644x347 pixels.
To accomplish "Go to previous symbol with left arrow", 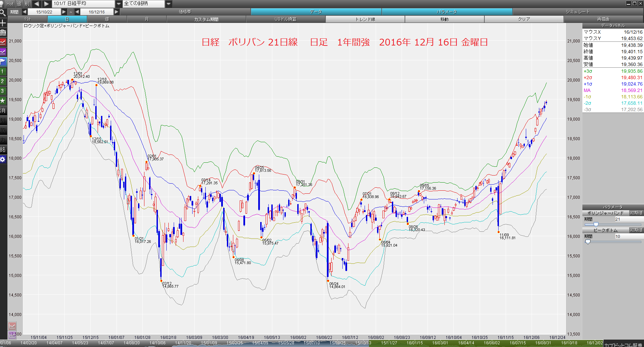I will tap(37, 4).
